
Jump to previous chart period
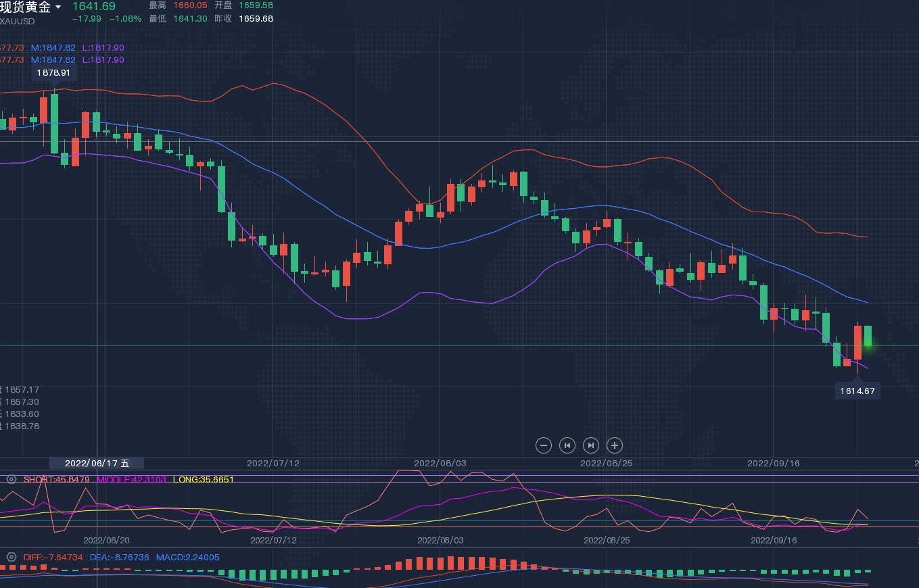tap(567, 445)
